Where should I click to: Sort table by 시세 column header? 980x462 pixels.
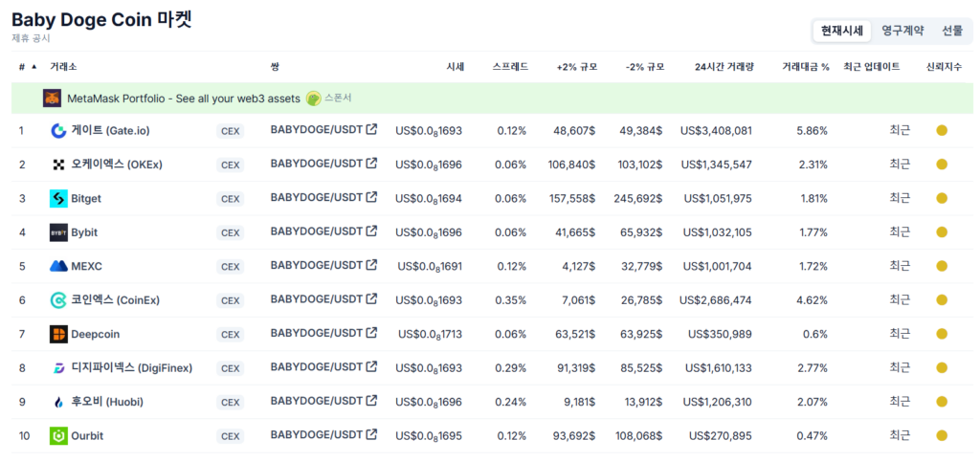[455, 67]
